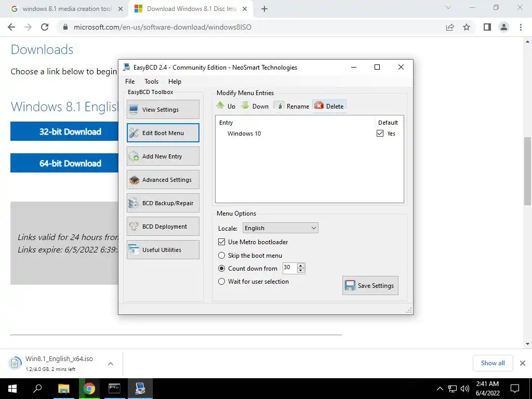Toggle Default checkbox for Windows 10
The width and height of the screenshot is (532, 399).
click(x=380, y=134)
